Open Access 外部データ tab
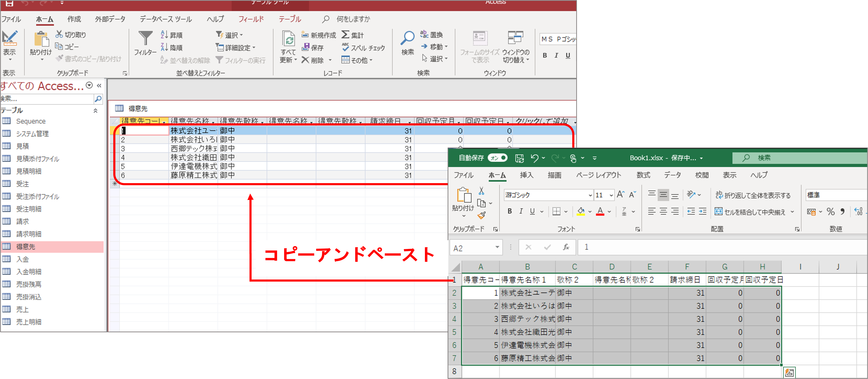 [110, 19]
